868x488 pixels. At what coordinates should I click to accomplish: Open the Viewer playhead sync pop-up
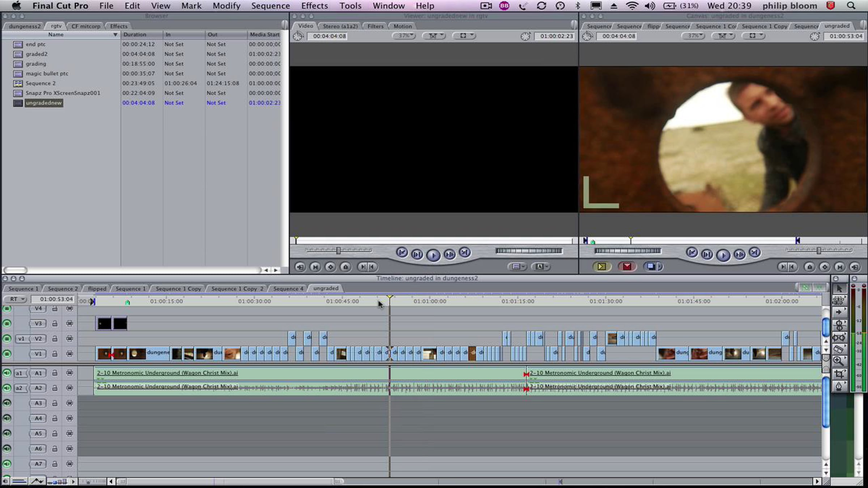tap(434, 36)
